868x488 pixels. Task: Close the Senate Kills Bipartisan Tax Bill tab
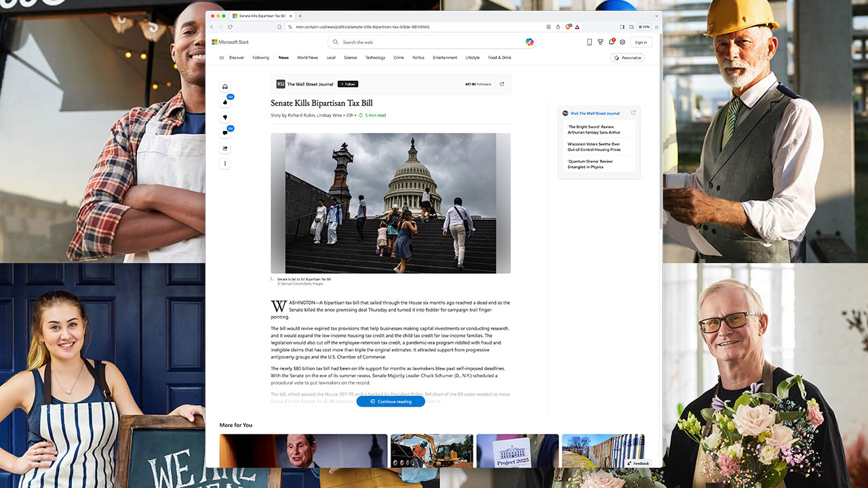coord(292,16)
